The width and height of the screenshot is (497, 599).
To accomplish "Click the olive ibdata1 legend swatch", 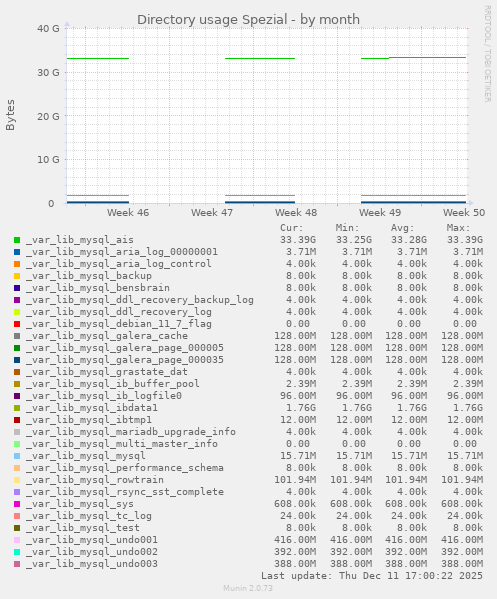I will click(17, 408).
